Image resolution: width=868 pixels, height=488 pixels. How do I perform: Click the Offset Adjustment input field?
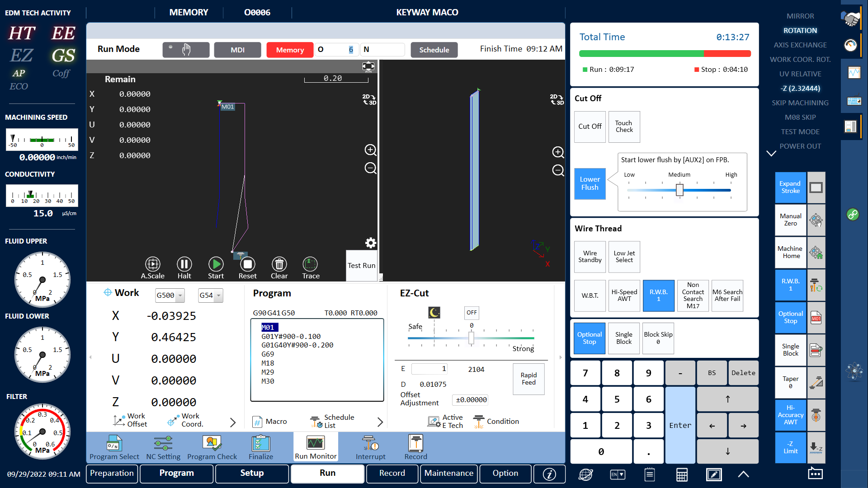pyautogui.click(x=470, y=400)
